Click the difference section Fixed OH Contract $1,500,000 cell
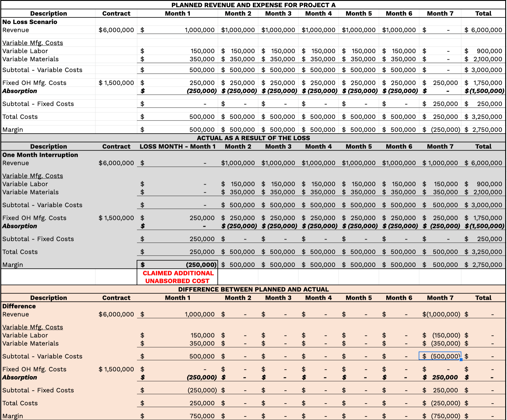 point(116,370)
